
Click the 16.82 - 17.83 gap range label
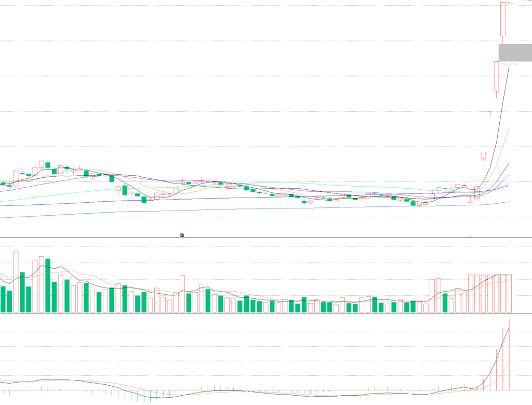click(x=508, y=64)
